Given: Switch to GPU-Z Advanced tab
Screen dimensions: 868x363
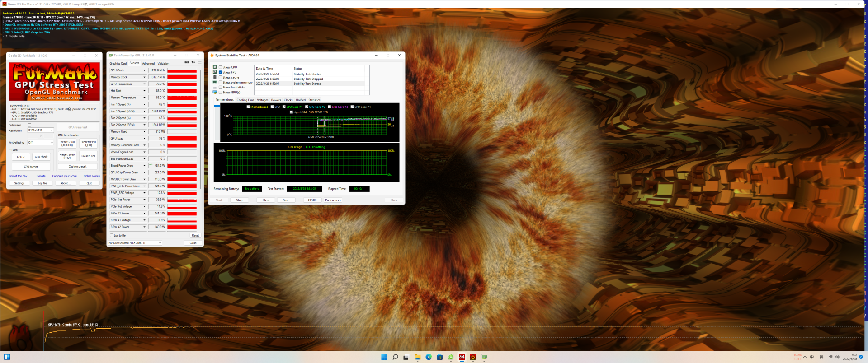Looking at the screenshot, I should (x=148, y=64).
